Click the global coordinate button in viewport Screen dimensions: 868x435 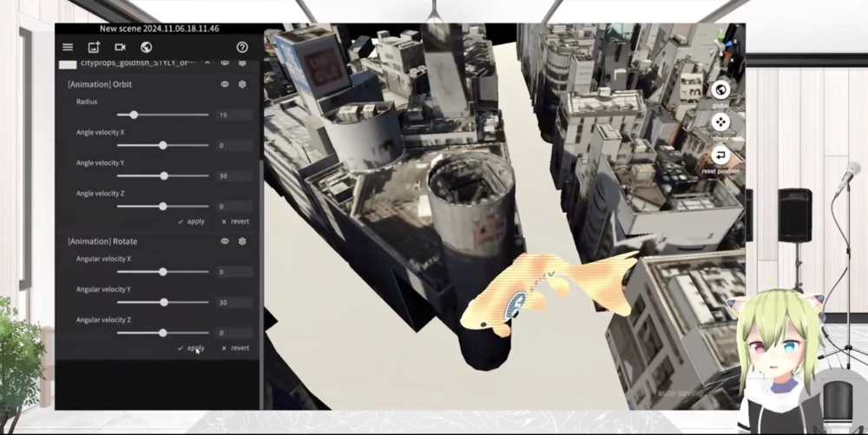coord(720,90)
